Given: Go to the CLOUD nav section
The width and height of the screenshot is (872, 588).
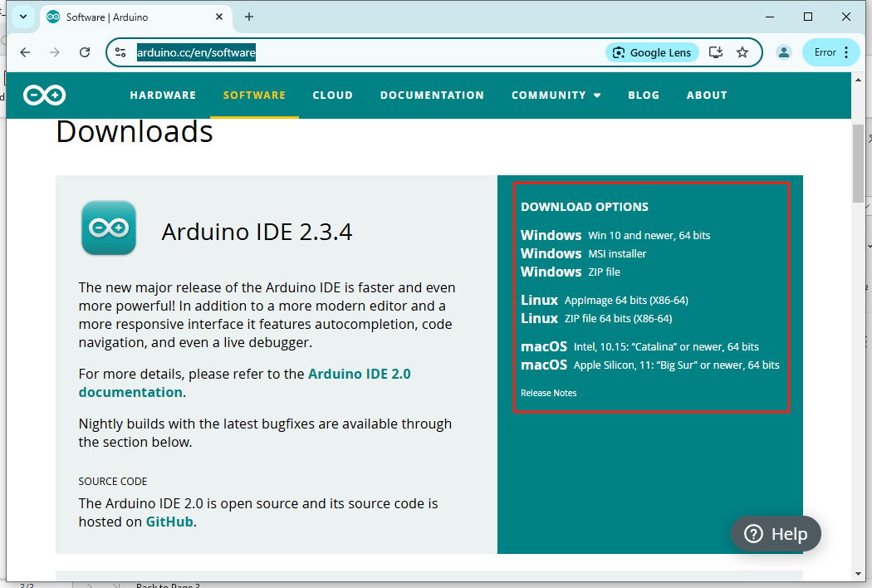Looking at the screenshot, I should [x=332, y=96].
